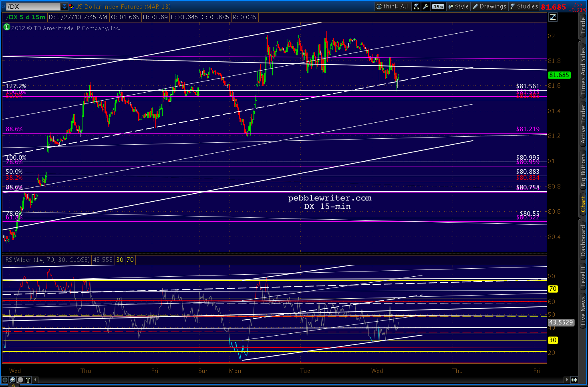The width and height of the screenshot is (588, 387).
Task: Click the time axis expansion arrows icon
Action: [x=574, y=380]
